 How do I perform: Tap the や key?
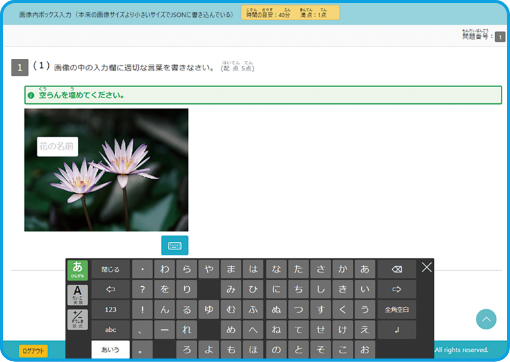pyautogui.click(x=209, y=269)
